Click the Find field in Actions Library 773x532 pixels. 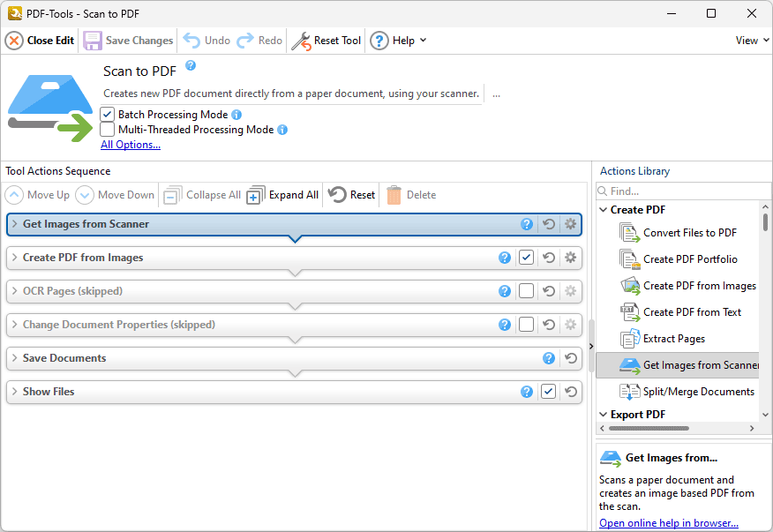683,191
